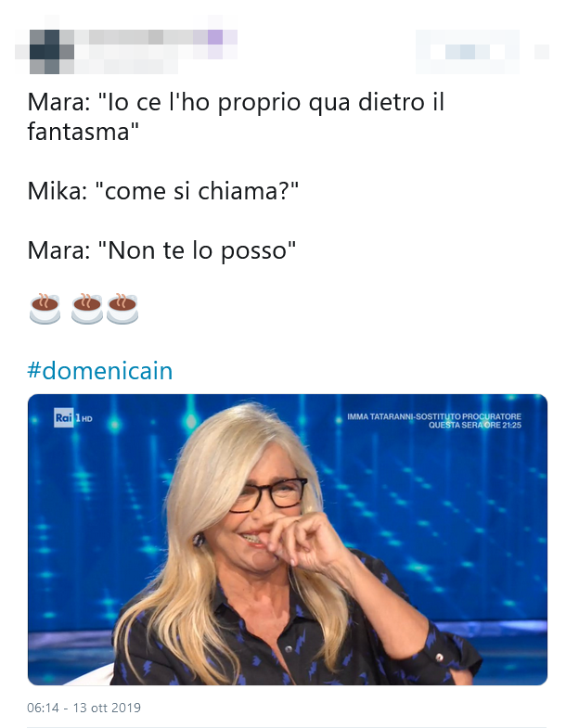Click the woman's black glasses in photo
Image resolution: width=579 pixels, height=728 pixels.
[268, 494]
